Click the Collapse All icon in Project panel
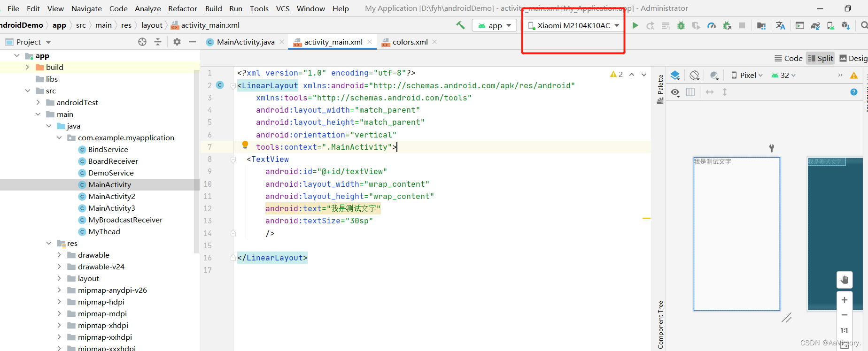868x351 pixels. (158, 42)
